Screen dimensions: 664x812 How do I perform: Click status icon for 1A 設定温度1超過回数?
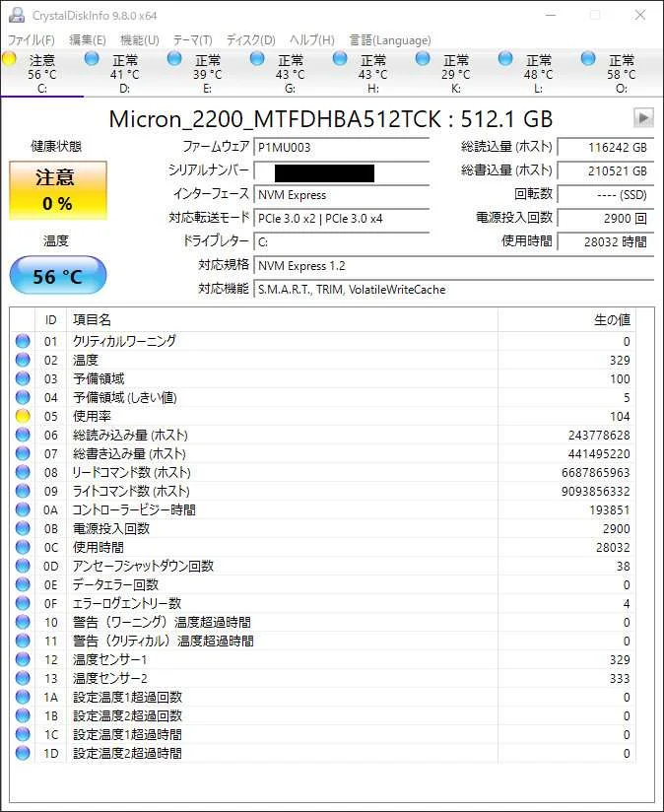[x=23, y=697]
